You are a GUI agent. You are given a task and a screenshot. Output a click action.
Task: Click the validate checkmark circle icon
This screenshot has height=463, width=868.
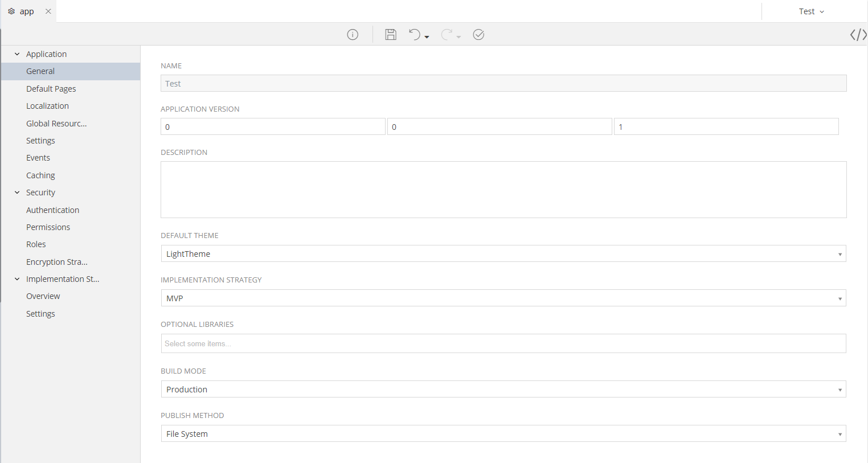pos(478,35)
